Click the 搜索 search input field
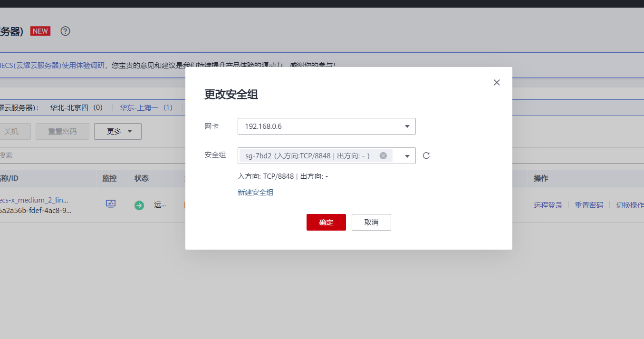This screenshot has height=339, width=644. 29,155
